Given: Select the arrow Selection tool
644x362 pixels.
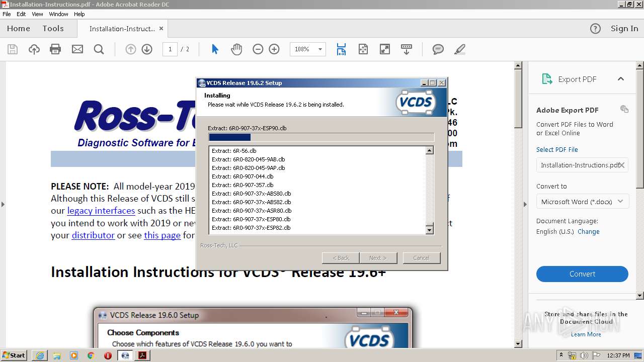Looking at the screenshot, I should (215, 49).
